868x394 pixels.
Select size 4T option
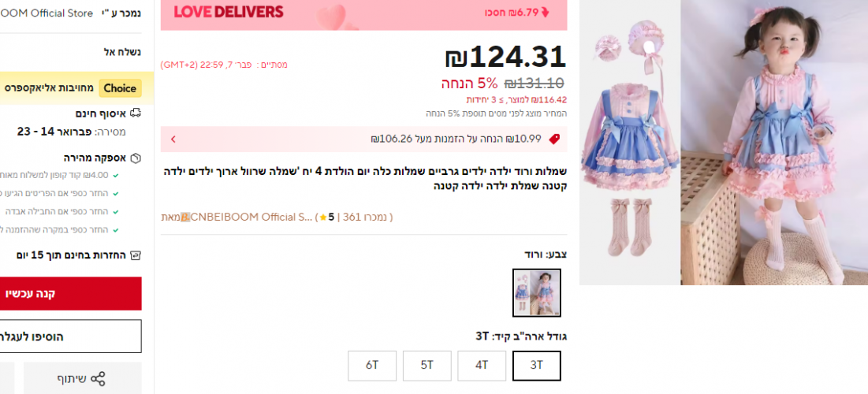click(482, 366)
